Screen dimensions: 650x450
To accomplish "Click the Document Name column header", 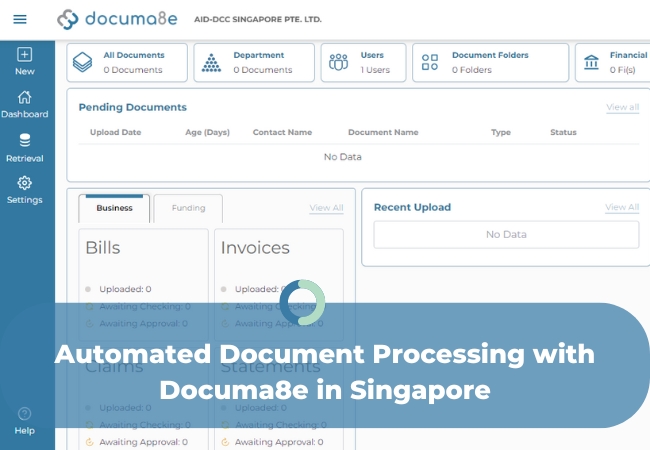I will 383,132.
